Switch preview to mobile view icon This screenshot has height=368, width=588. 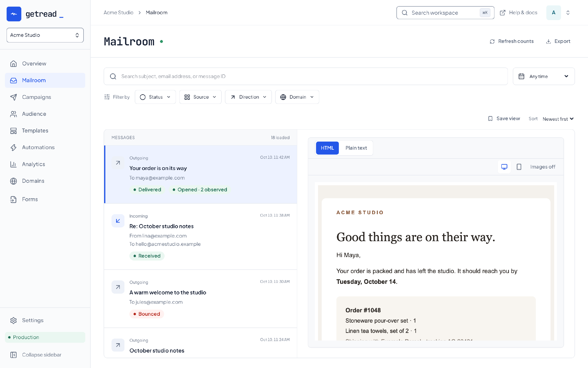point(519,167)
